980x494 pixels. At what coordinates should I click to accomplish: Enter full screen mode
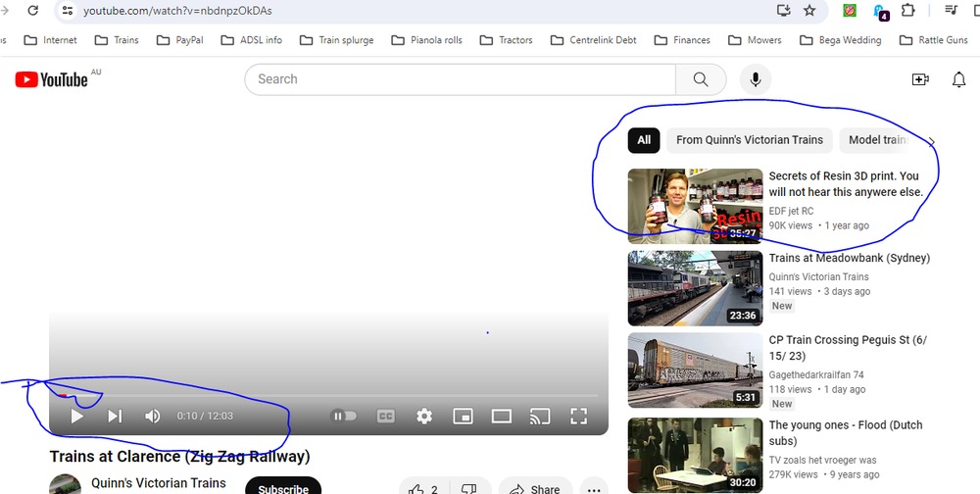(579, 416)
